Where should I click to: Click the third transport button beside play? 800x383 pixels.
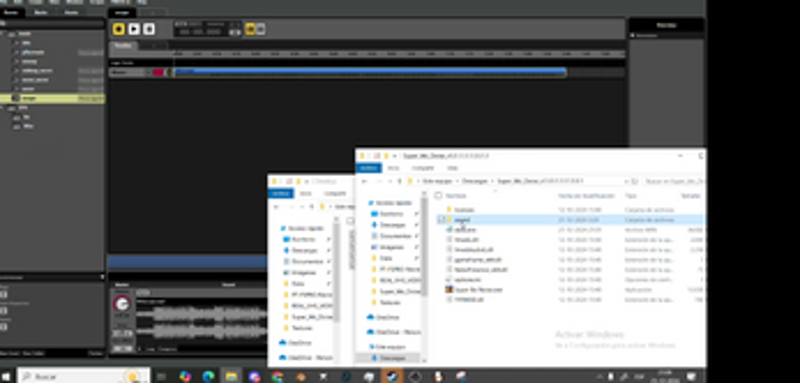pos(149,29)
